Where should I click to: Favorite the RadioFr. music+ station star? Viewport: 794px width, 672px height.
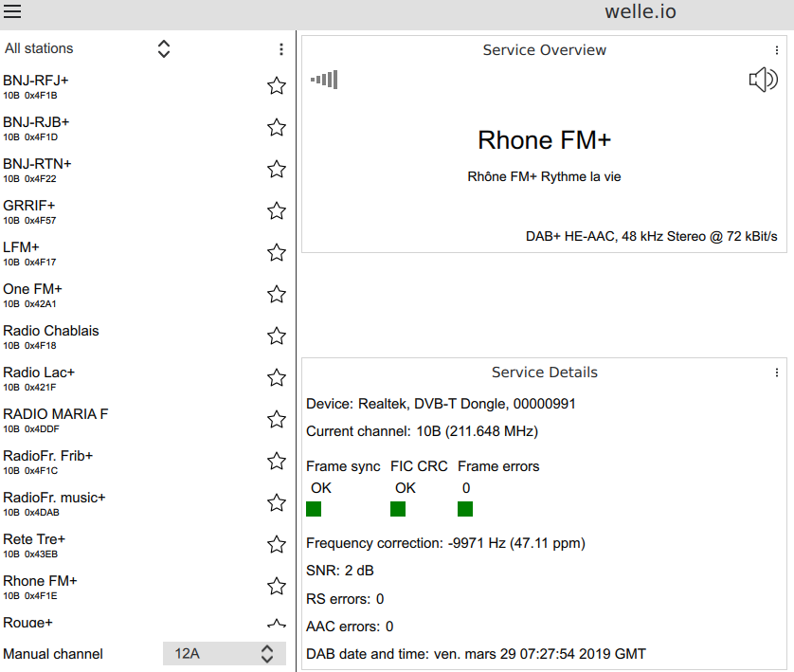[277, 503]
